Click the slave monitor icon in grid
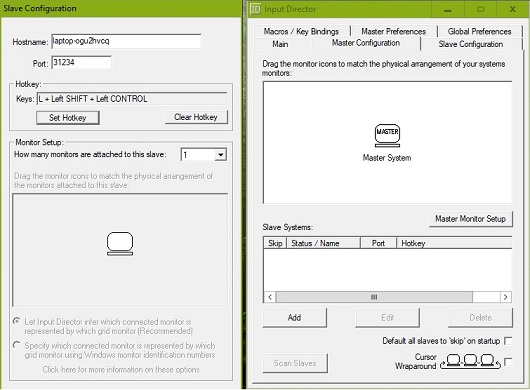The image size is (530, 390). [x=120, y=243]
